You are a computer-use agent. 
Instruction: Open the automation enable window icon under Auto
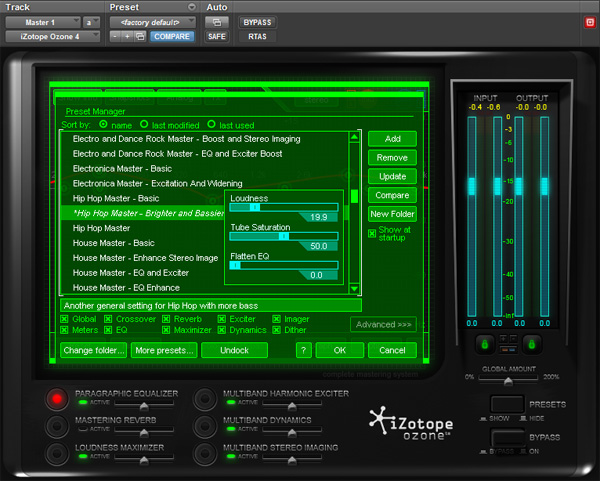[x=217, y=22]
